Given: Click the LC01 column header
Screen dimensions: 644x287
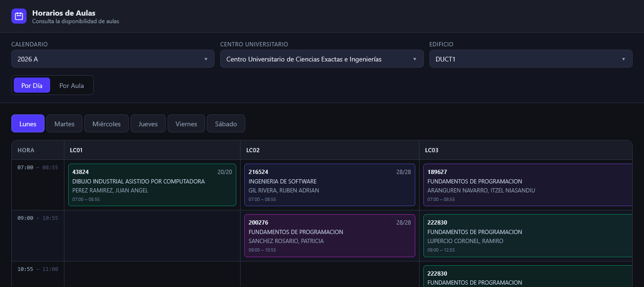Looking at the screenshot, I should coord(76,150).
